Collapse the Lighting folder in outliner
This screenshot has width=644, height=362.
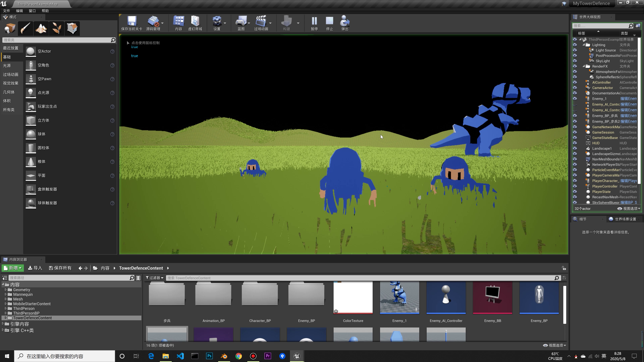pos(584,45)
